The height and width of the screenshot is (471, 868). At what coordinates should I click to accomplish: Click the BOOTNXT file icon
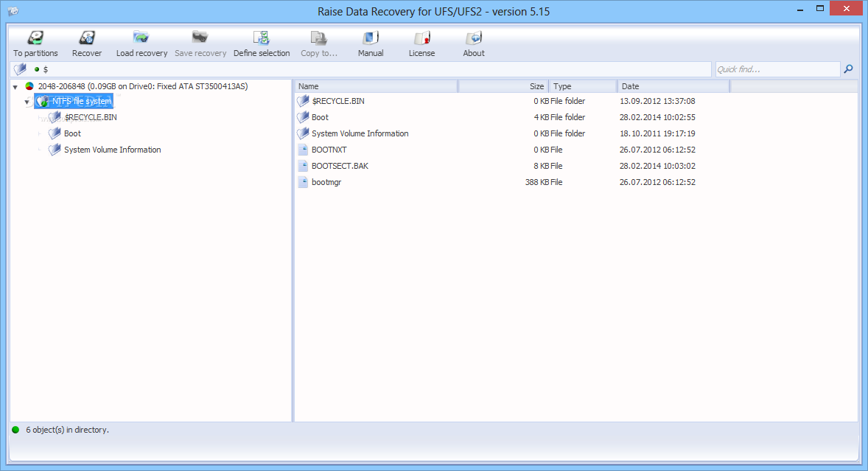pyautogui.click(x=303, y=150)
